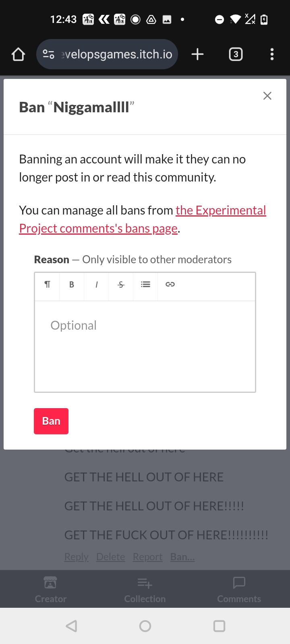The width and height of the screenshot is (290, 644).
Task: Open a new browser tab
Action: pos(197,54)
